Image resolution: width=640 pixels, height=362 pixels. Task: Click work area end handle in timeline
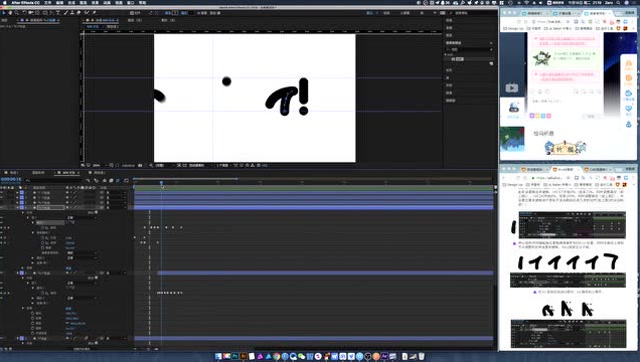click(238, 179)
